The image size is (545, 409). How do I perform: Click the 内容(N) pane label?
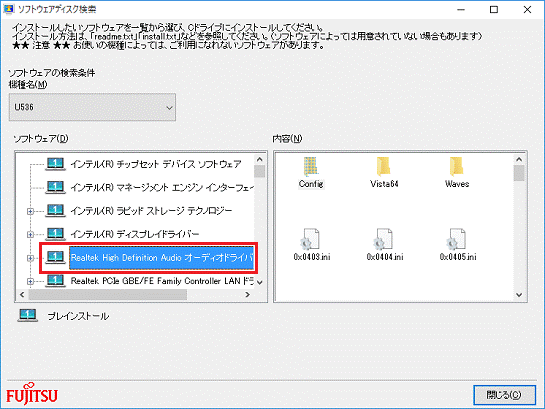coord(287,139)
